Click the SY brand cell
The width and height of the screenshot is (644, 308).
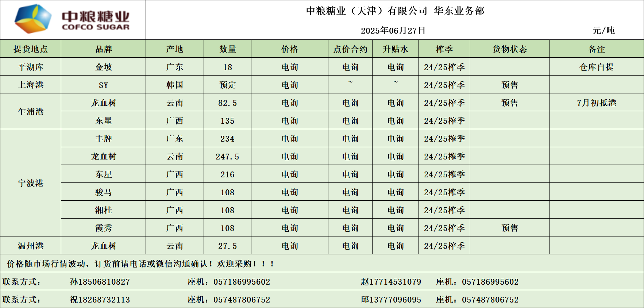[103, 85]
